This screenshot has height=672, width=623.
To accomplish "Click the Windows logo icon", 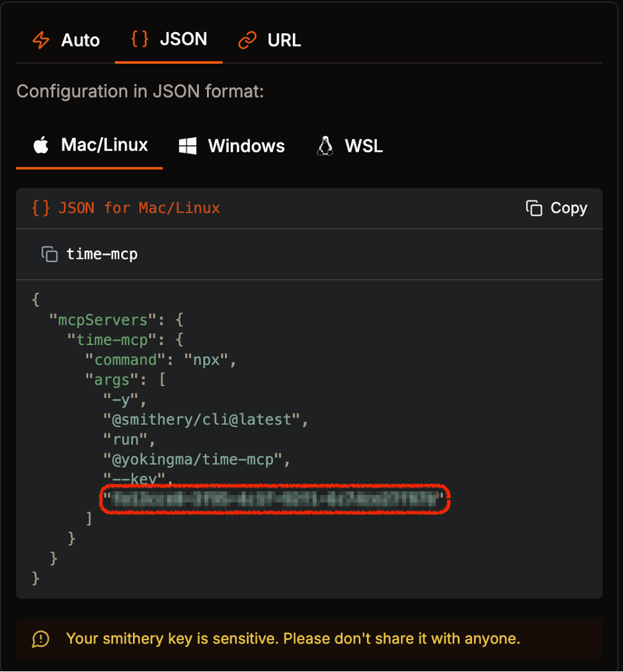I will (188, 146).
